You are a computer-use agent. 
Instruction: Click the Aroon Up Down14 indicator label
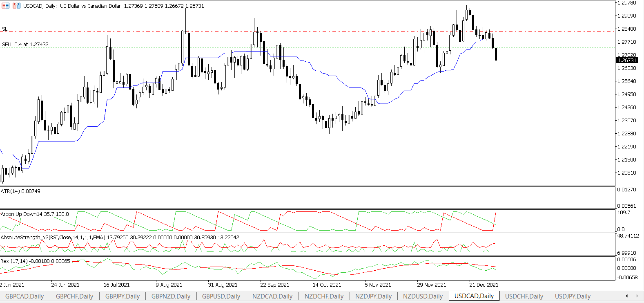pyautogui.click(x=35, y=214)
